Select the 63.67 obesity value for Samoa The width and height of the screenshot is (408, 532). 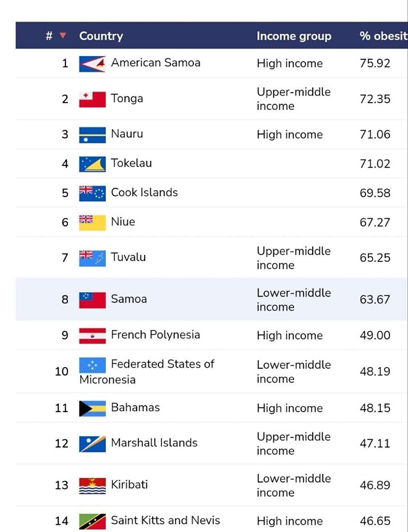375,300
